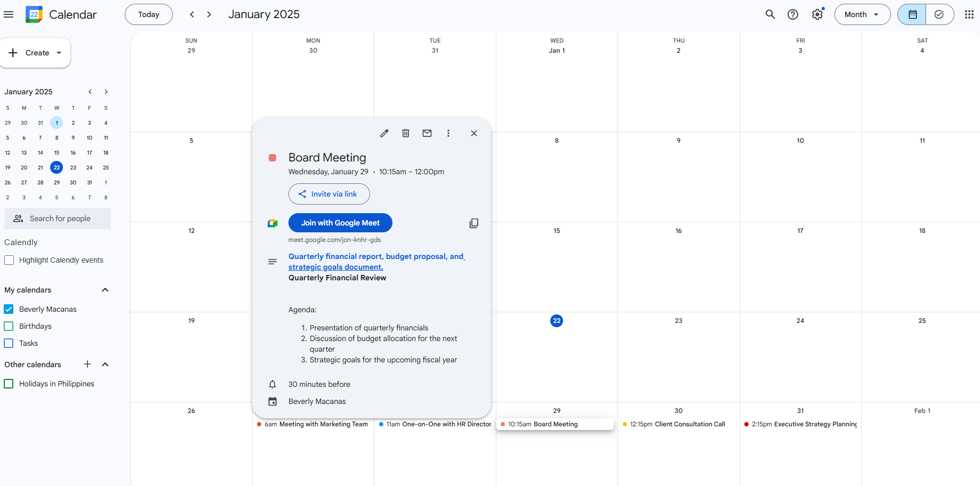Image resolution: width=980 pixels, height=486 pixels.
Task: Expand the Create button dropdown
Action: [x=59, y=53]
